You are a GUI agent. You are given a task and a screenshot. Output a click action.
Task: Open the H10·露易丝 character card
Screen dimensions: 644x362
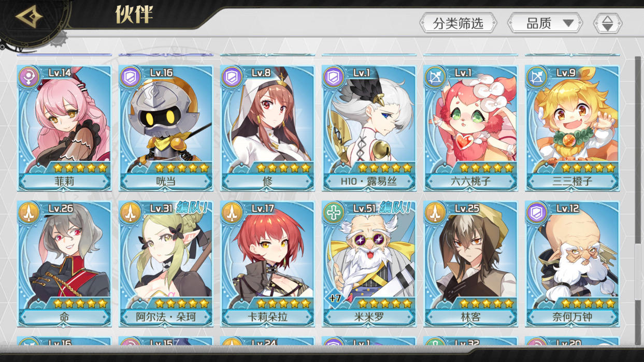[x=369, y=128]
